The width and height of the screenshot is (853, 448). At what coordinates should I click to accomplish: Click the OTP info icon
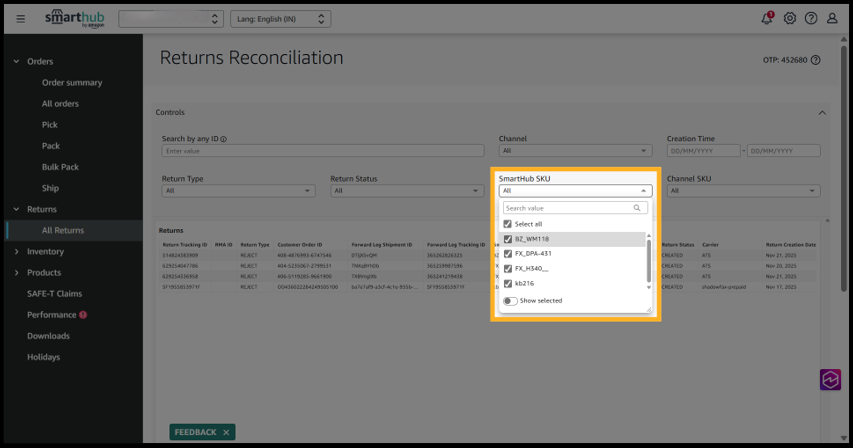pos(816,60)
